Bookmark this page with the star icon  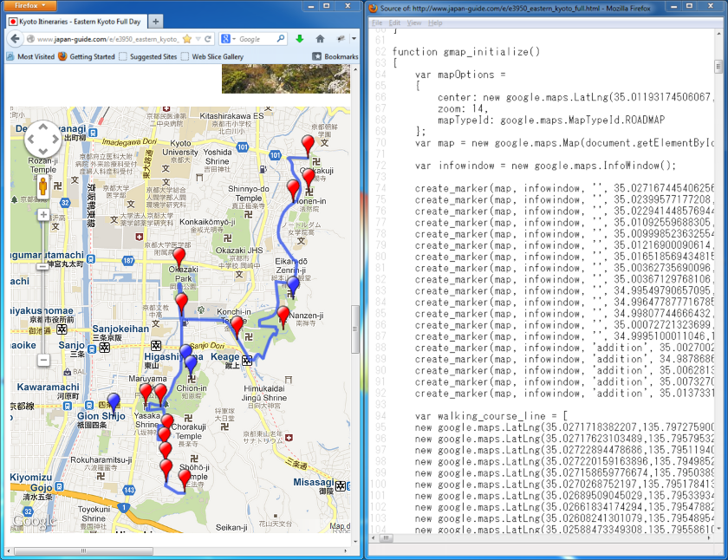coord(187,39)
